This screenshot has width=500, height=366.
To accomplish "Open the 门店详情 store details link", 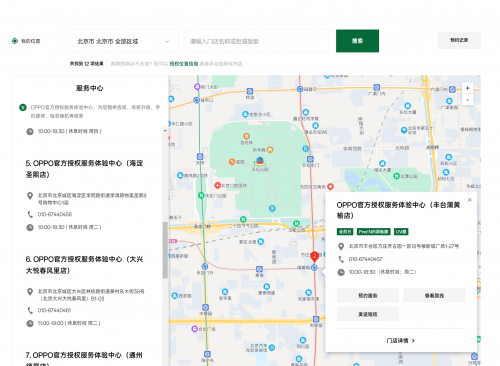I will tap(401, 340).
